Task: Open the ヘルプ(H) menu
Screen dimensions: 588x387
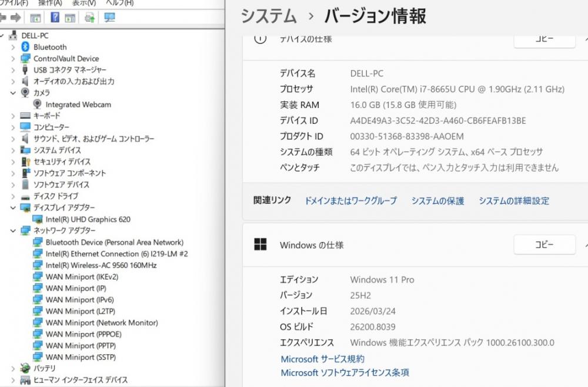Action: [x=119, y=2]
